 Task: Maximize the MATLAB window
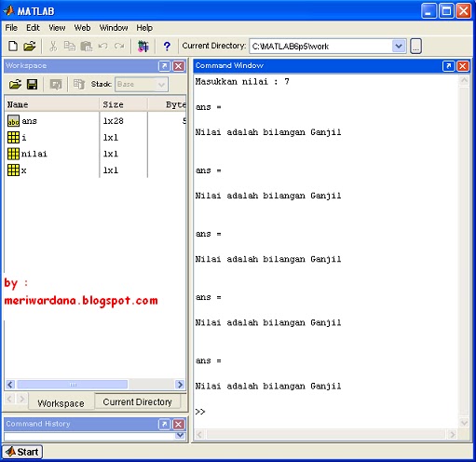(x=446, y=11)
